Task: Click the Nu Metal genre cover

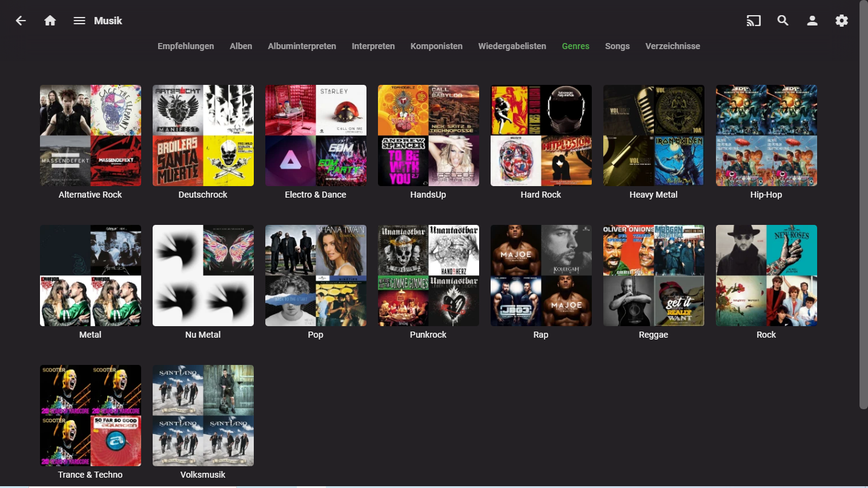Action: (203, 275)
